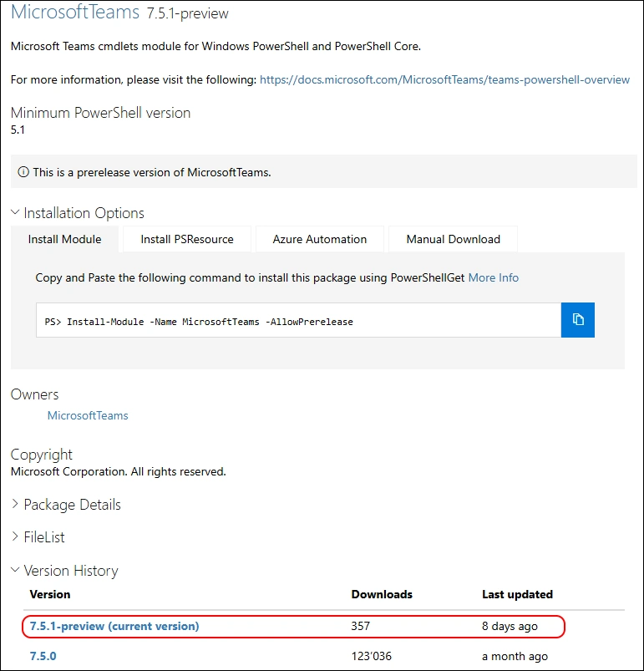Click the MicrosoftTeams owner link
Screen dimensions: 644x671
[88, 415]
